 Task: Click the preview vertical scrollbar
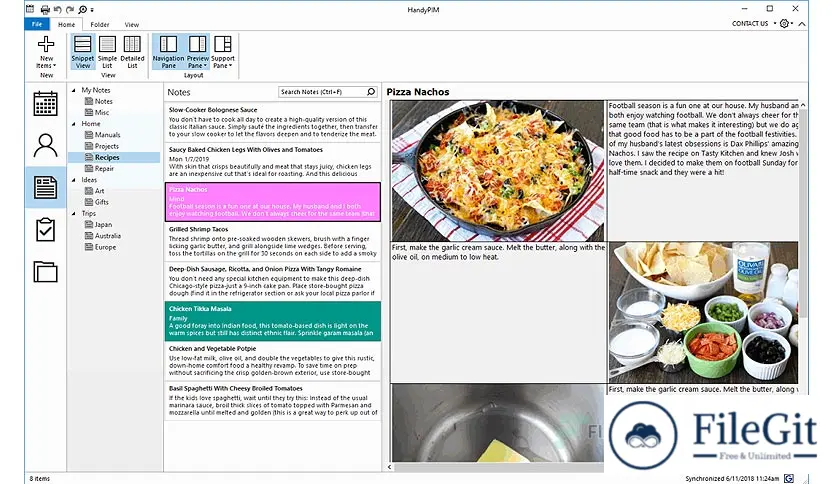coord(803,213)
